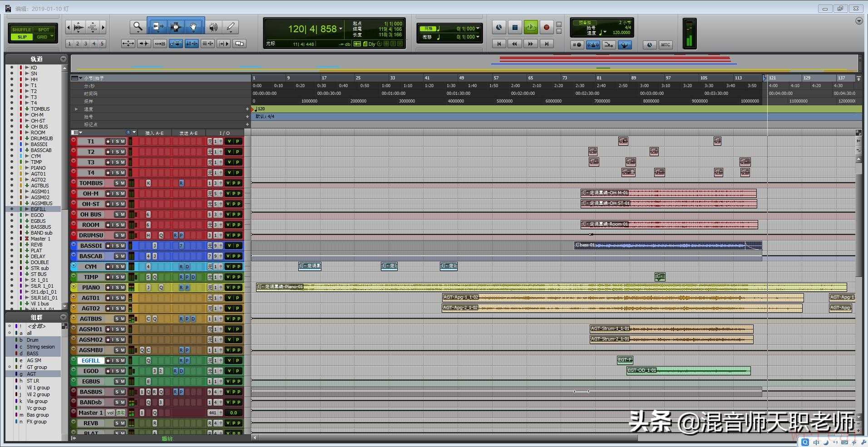The height and width of the screenshot is (447, 868).
Task: Record-enable the T1 track
Action: [x=108, y=142]
